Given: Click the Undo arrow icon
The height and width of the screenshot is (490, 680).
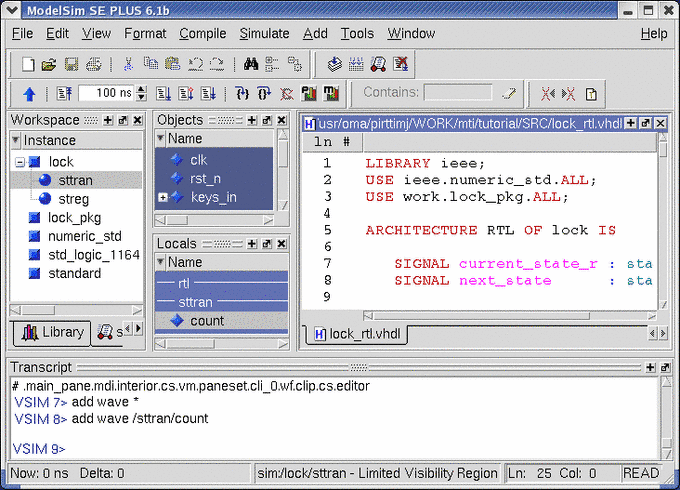Looking at the screenshot, I should (x=195, y=65).
